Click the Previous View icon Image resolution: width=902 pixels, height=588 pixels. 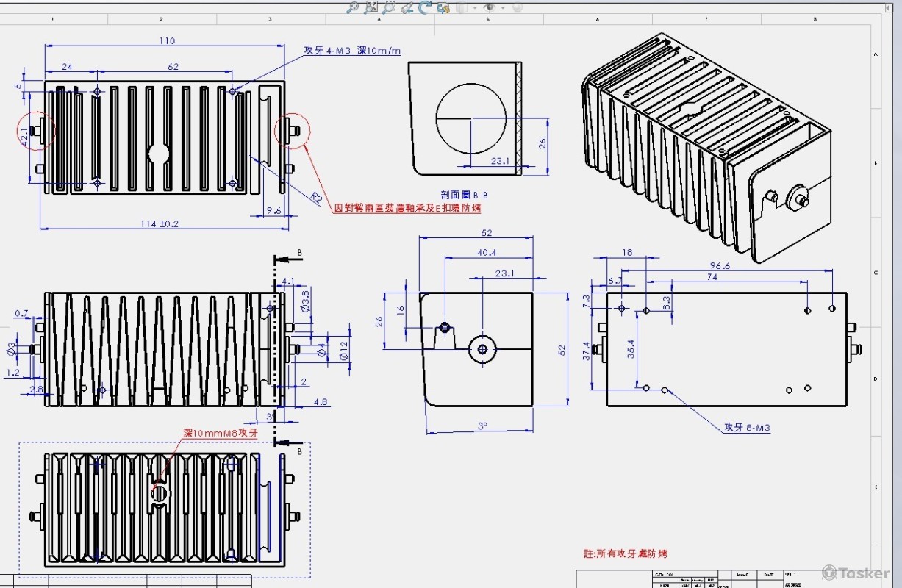pyautogui.click(x=407, y=7)
